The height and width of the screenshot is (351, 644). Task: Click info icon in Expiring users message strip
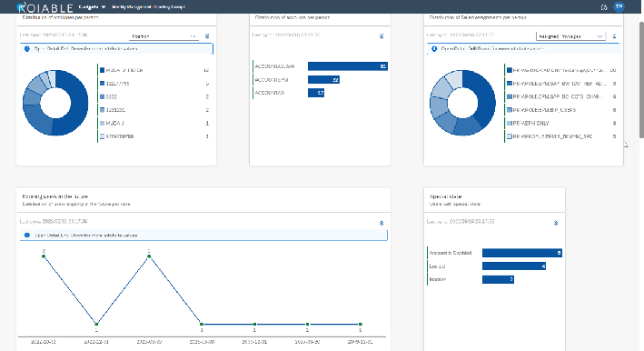27,236
